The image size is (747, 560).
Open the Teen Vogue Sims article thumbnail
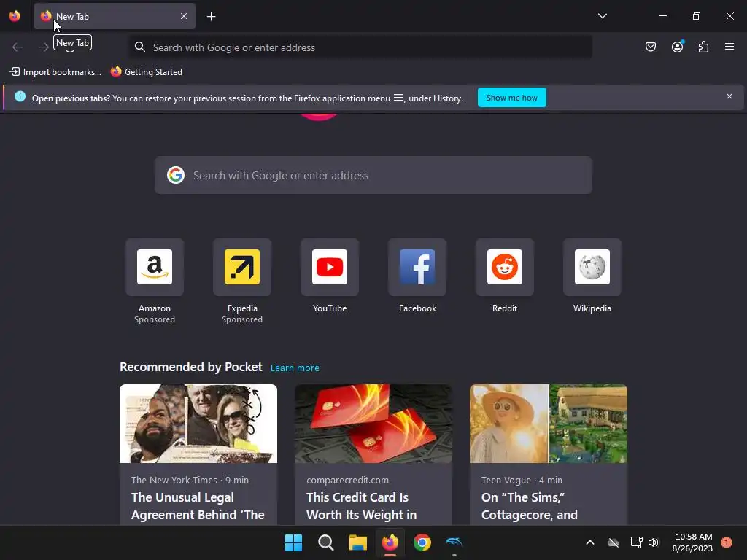click(x=549, y=424)
